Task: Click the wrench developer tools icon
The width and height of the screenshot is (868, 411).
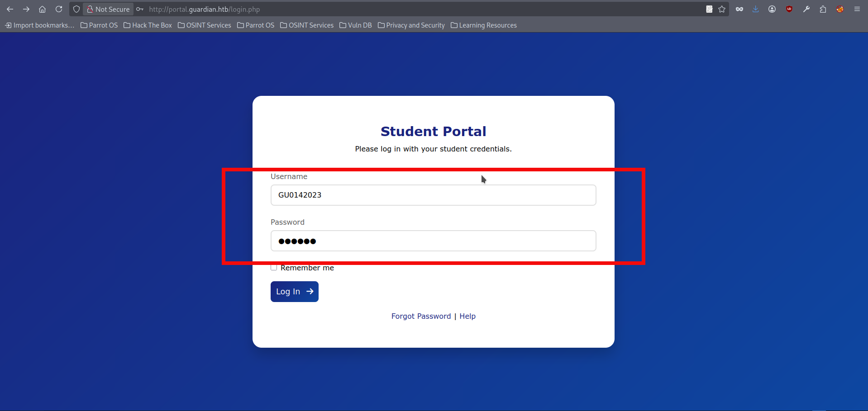Action: [x=806, y=9]
